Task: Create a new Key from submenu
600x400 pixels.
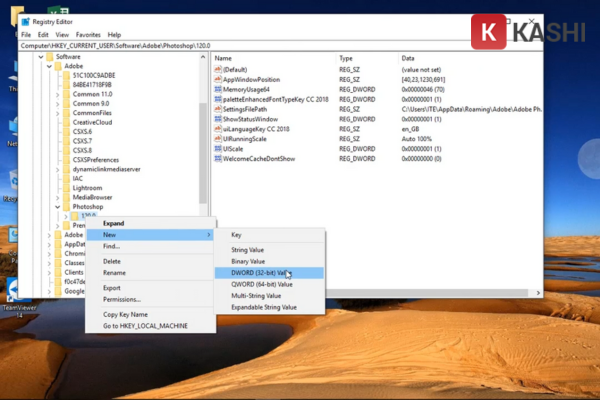Action: click(269, 235)
